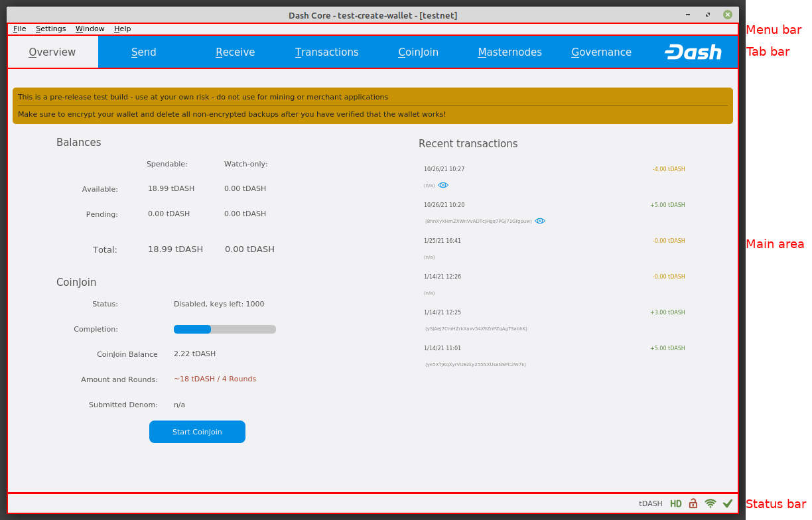Open the Help menu
The width and height of the screenshot is (812, 520).
[122, 29]
